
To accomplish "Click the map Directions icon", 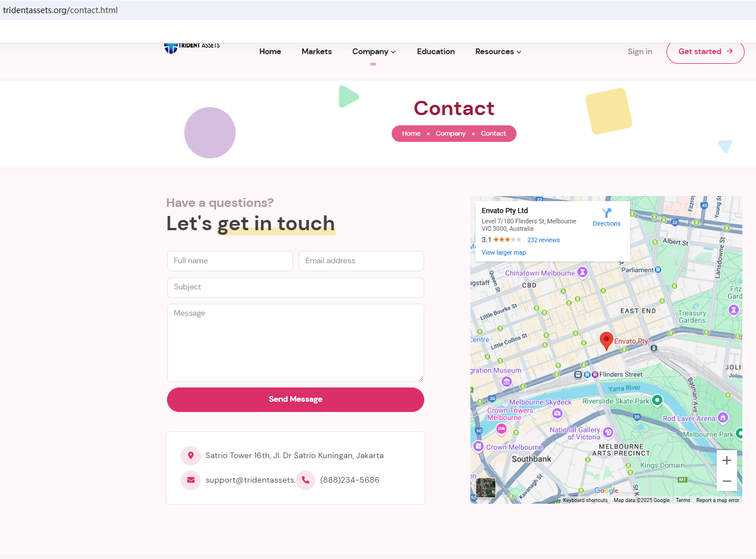I will tap(606, 213).
